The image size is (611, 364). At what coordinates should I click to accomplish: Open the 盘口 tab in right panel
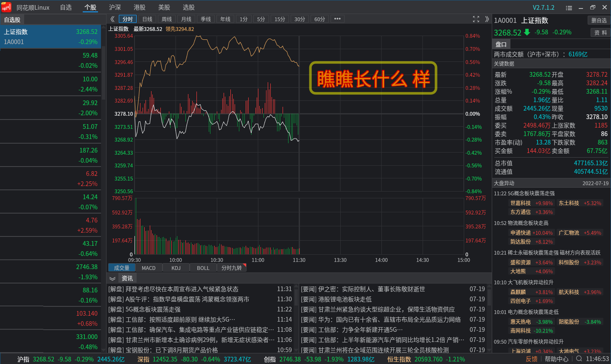point(501,44)
